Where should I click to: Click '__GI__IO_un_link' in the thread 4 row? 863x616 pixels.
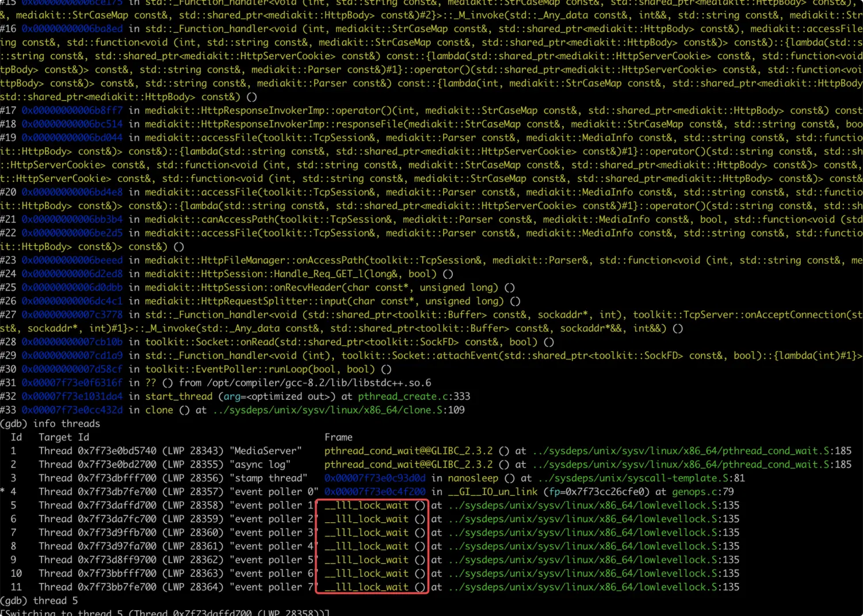492,491
